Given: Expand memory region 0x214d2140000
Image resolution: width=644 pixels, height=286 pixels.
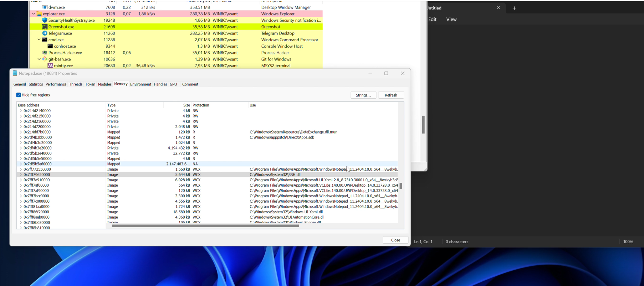Looking at the screenshot, I should [x=21, y=111].
